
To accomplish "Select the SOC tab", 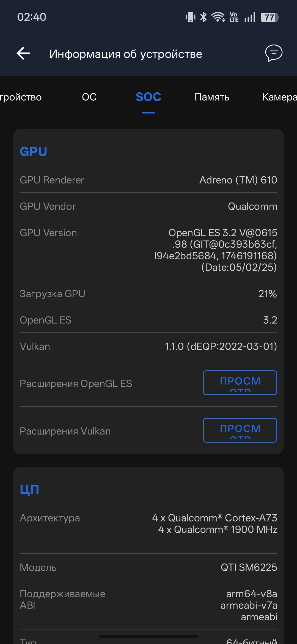I will tap(148, 97).
